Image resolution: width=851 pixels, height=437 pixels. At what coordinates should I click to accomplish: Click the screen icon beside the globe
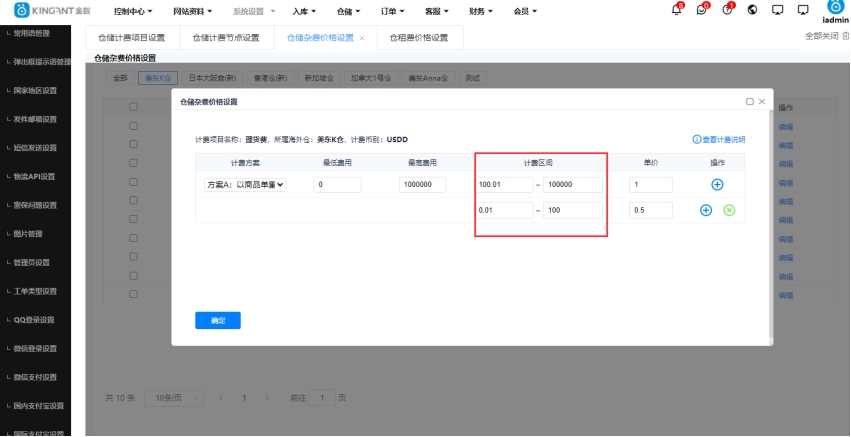tap(778, 10)
